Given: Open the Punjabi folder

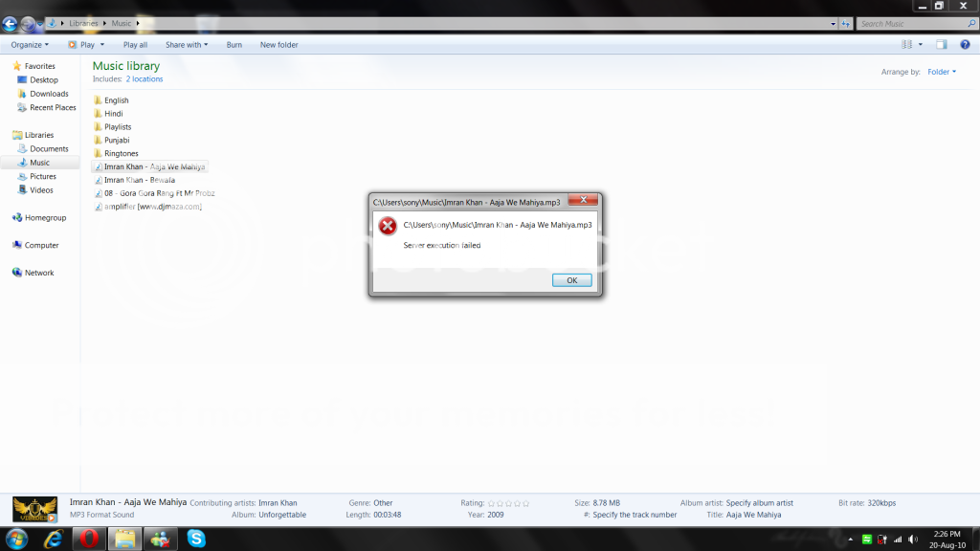Looking at the screenshot, I should click(117, 141).
